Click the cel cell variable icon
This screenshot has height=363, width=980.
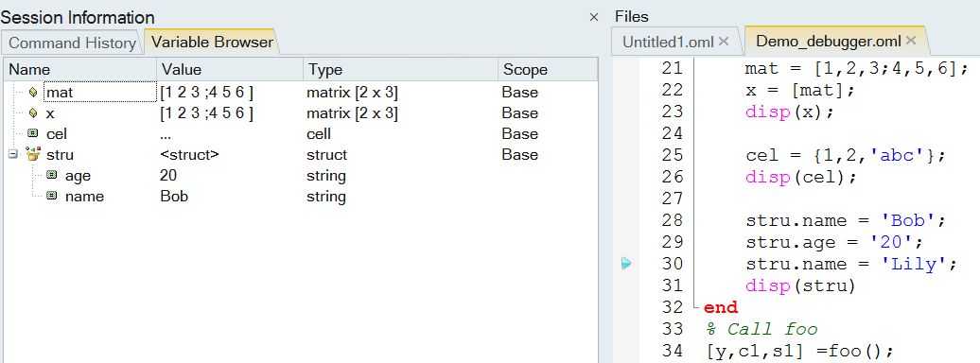(x=33, y=133)
